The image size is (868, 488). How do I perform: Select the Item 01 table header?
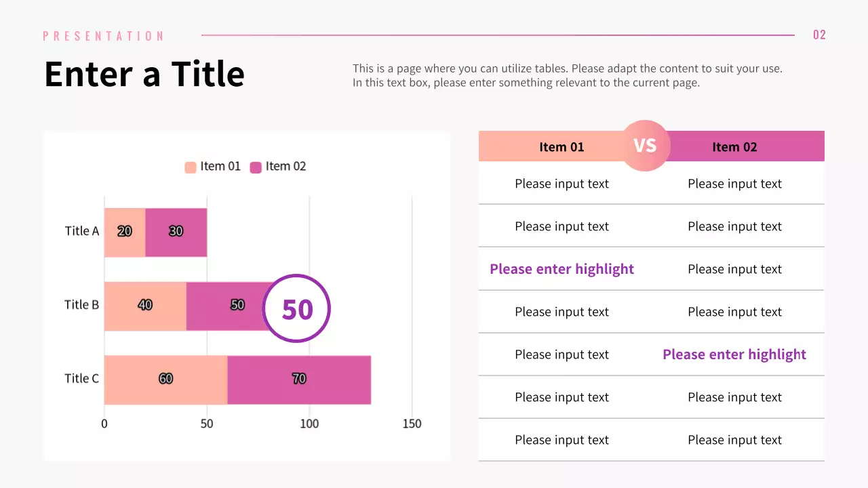[561, 147]
